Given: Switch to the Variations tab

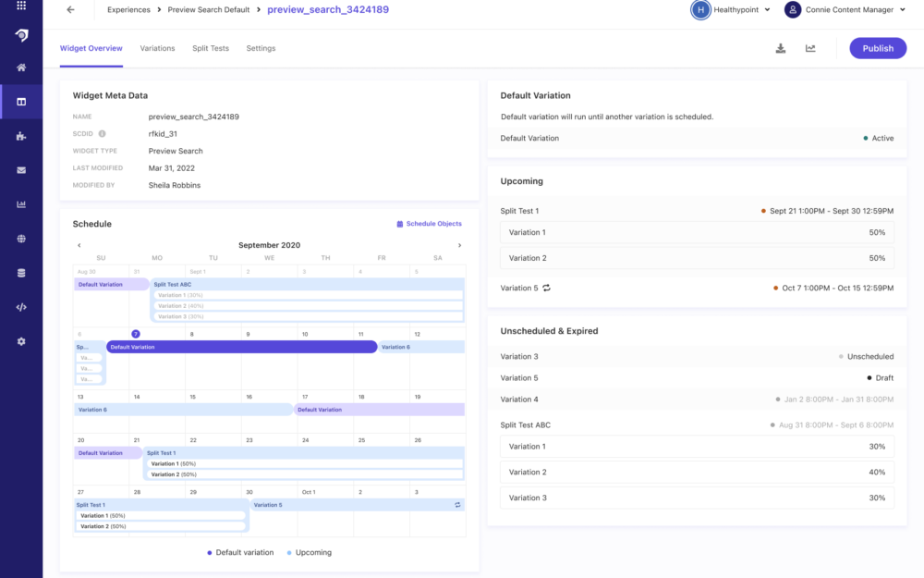Looking at the screenshot, I should tap(157, 48).
